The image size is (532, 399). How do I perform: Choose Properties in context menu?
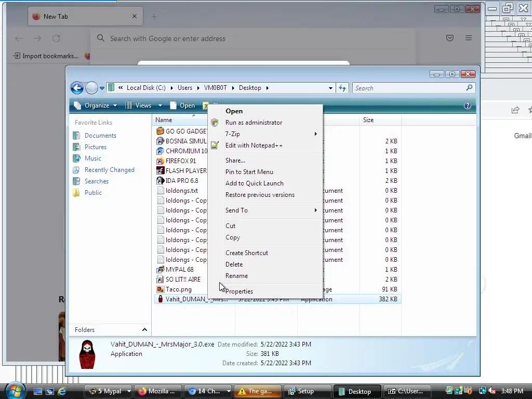239,291
